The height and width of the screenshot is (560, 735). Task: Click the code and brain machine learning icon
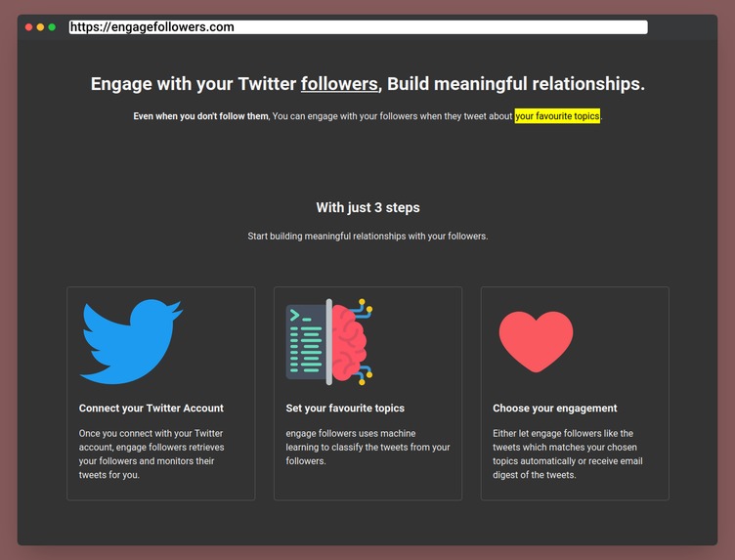[329, 342]
